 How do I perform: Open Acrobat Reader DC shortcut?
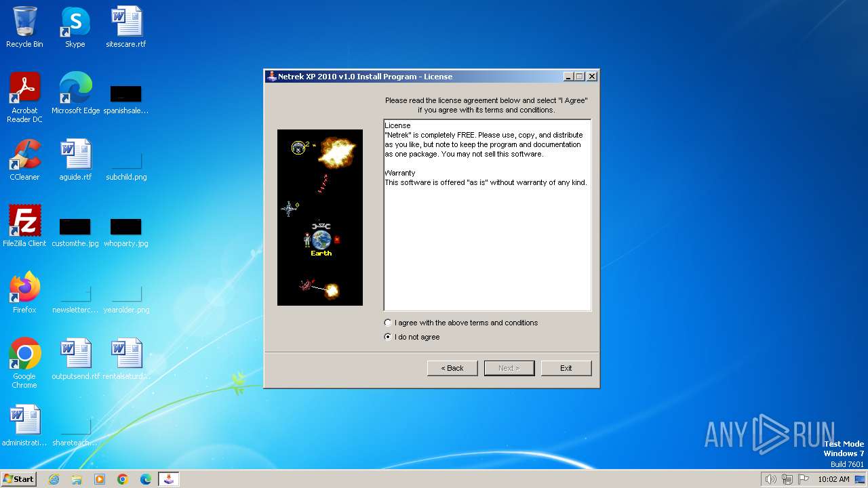point(24,97)
